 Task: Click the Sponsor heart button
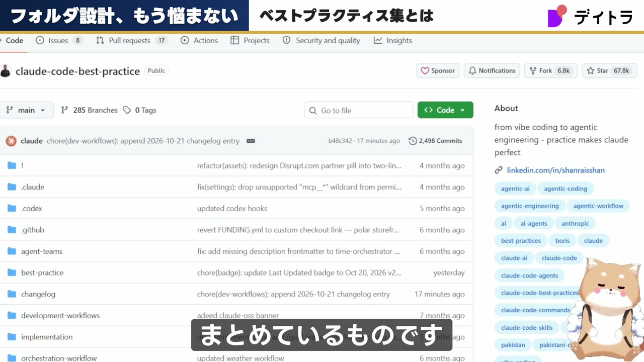tap(438, 71)
